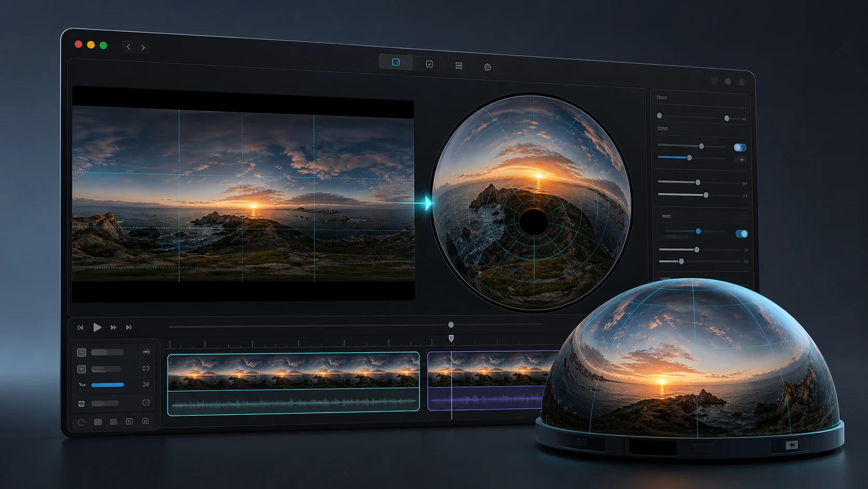Expand the chevrons beside the bottom-most right-panel slider

point(746,262)
